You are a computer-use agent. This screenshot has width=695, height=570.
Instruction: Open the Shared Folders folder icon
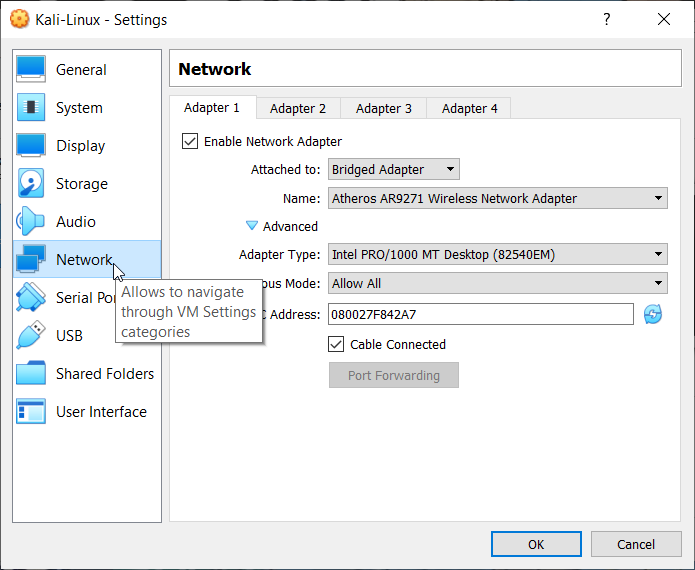click(31, 373)
